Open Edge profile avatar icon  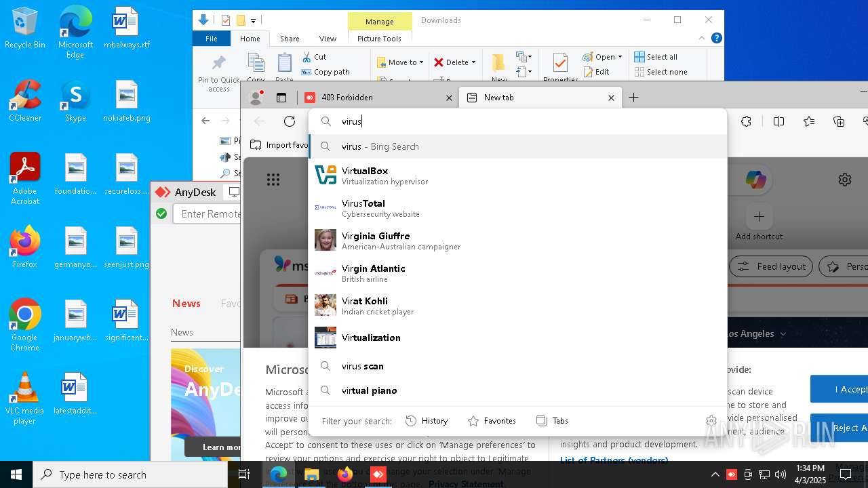pyautogui.click(x=256, y=98)
